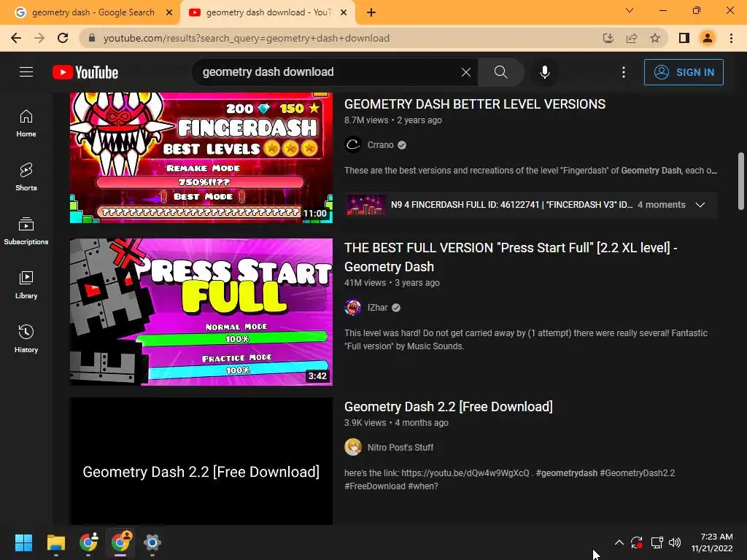The width and height of the screenshot is (747, 560).
Task: Click the SIGN IN button
Action: point(684,72)
